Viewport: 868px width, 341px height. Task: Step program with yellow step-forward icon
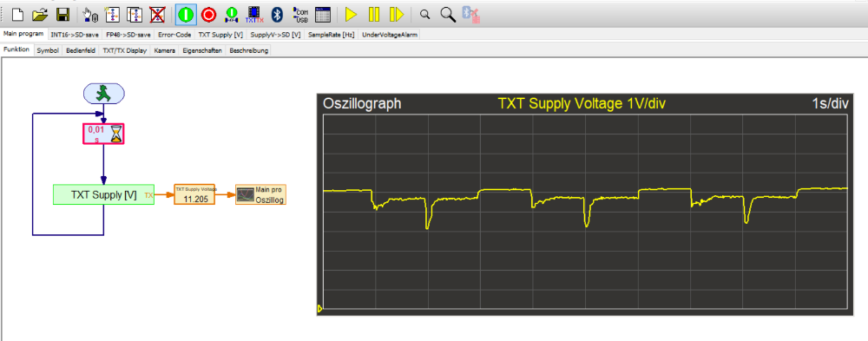[x=397, y=15]
